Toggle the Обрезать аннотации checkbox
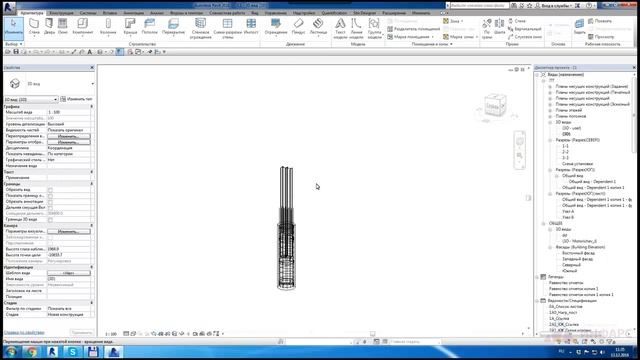This screenshot has width=640, height=360. coord(50,202)
